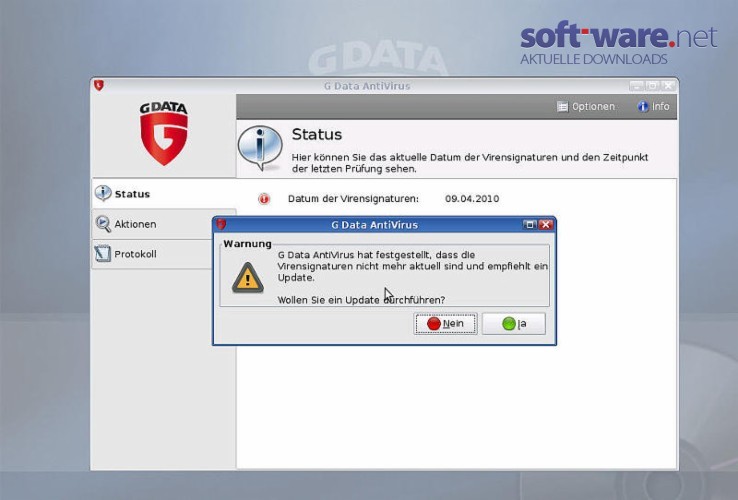
Task: Open the Aktionen section in sidebar
Action: (x=152, y=224)
